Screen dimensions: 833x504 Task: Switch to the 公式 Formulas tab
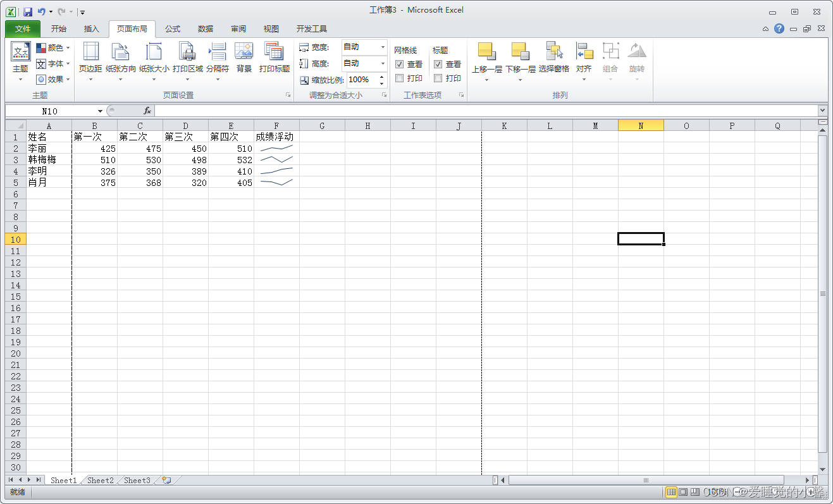click(x=173, y=29)
